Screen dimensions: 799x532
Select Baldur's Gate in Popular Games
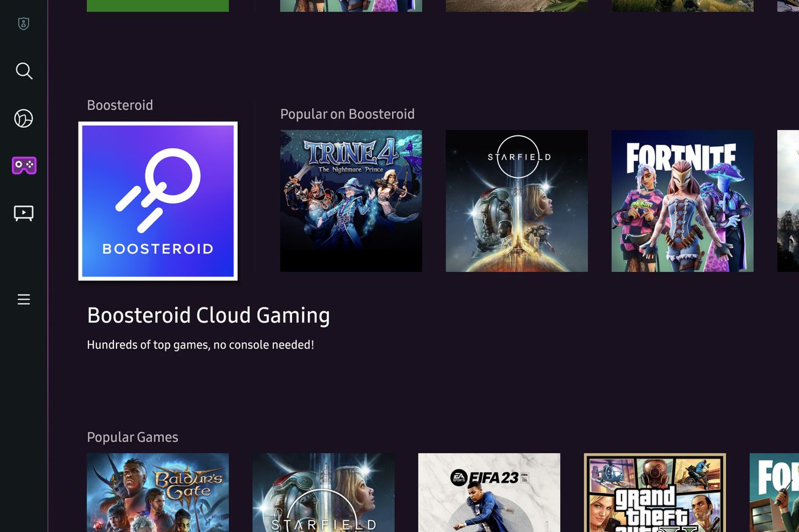tap(157, 492)
